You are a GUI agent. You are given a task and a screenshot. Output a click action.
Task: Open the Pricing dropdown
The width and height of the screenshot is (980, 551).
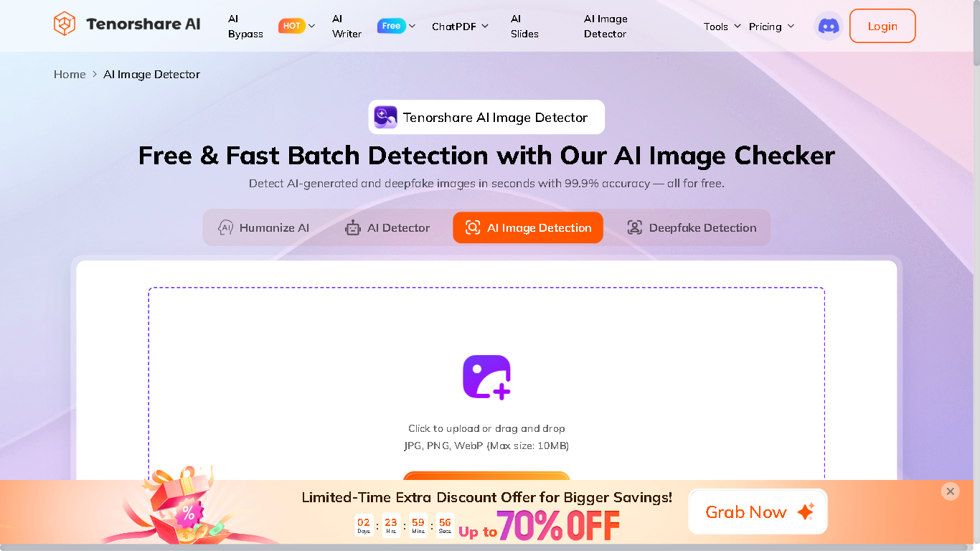click(772, 26)
